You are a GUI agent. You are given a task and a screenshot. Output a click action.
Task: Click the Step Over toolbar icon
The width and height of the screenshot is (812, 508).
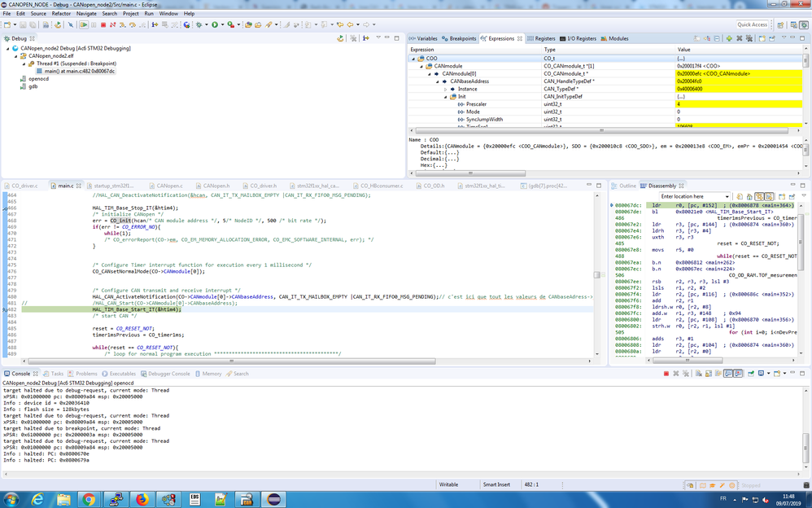132,25
